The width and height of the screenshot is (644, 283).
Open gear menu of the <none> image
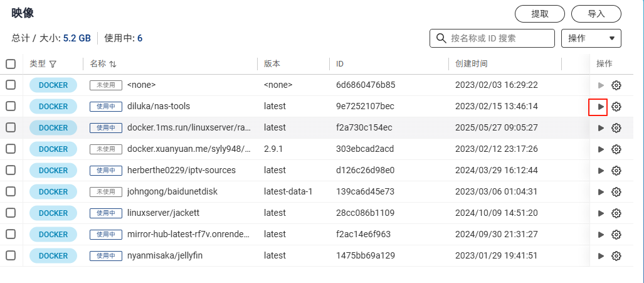(616, 85)
